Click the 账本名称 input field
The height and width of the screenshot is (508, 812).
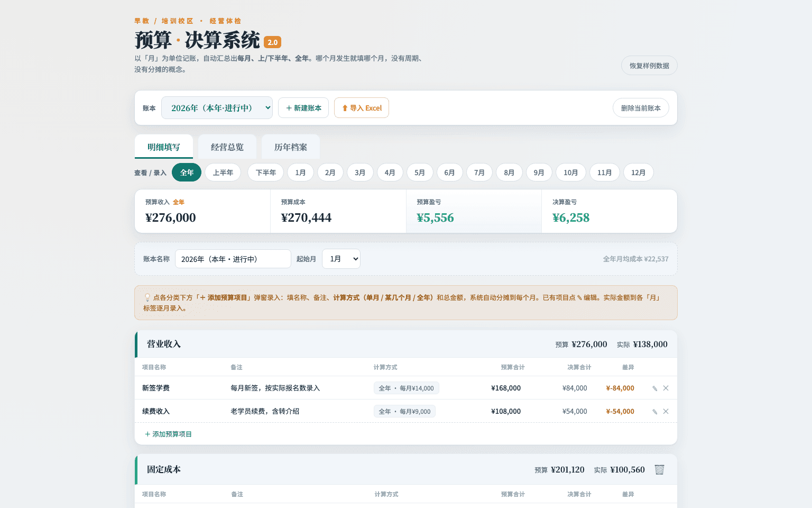point(233,259)
